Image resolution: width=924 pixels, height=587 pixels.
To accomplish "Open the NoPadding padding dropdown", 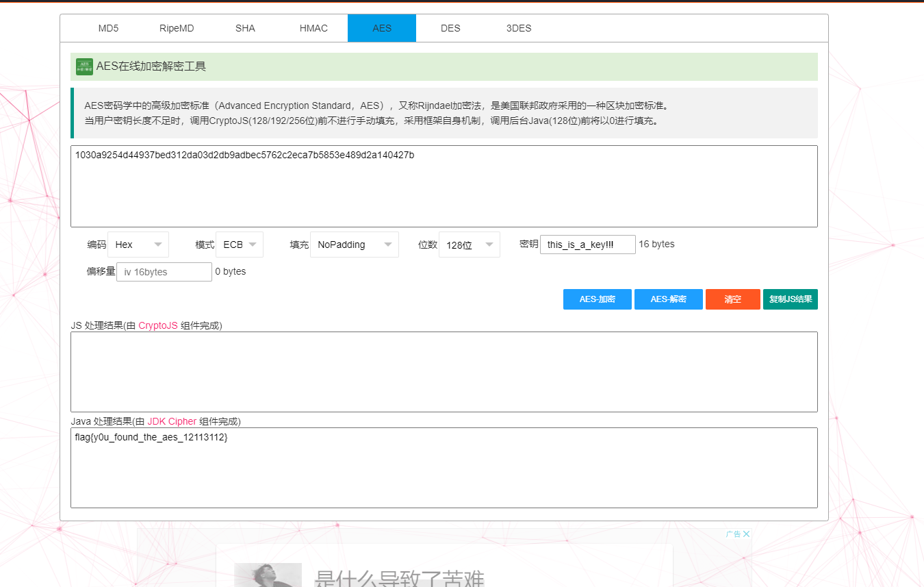I will point(355,245).
